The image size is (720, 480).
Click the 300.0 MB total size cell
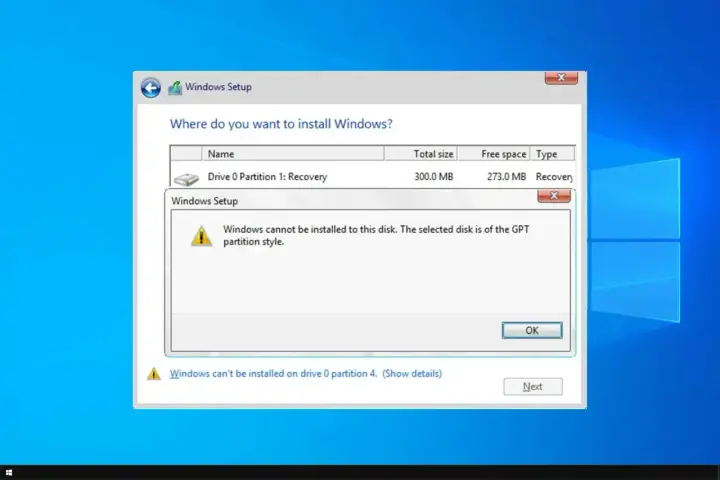click(433, 177)
